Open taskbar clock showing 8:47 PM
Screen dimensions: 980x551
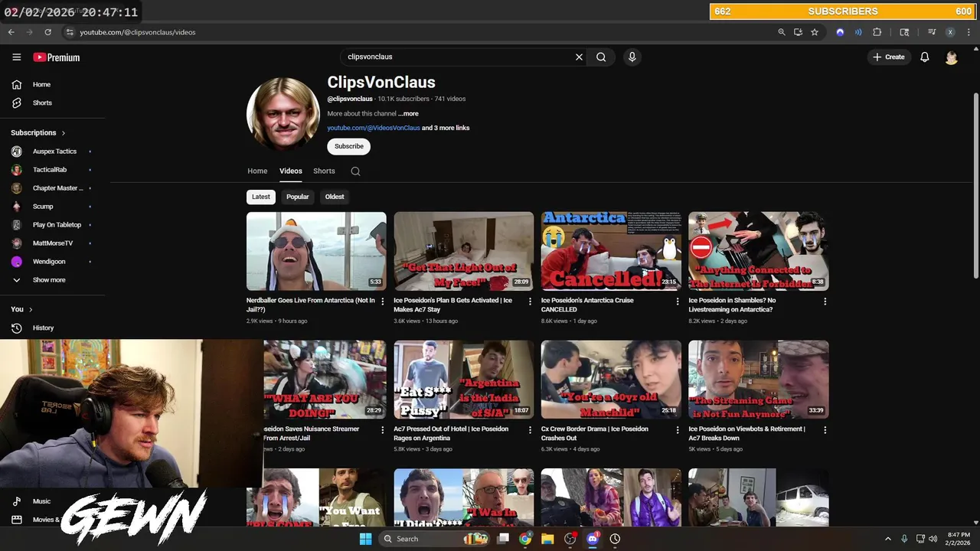coord(959,539)
